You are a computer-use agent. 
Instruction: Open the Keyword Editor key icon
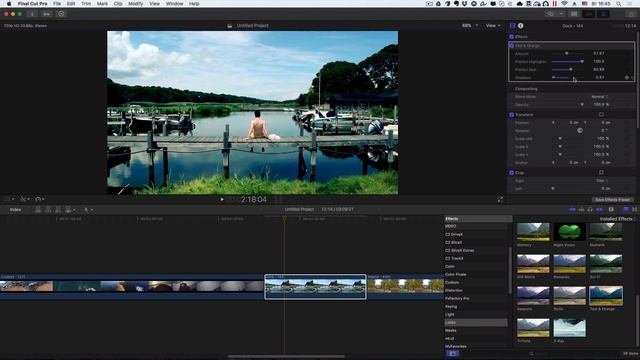47,14
